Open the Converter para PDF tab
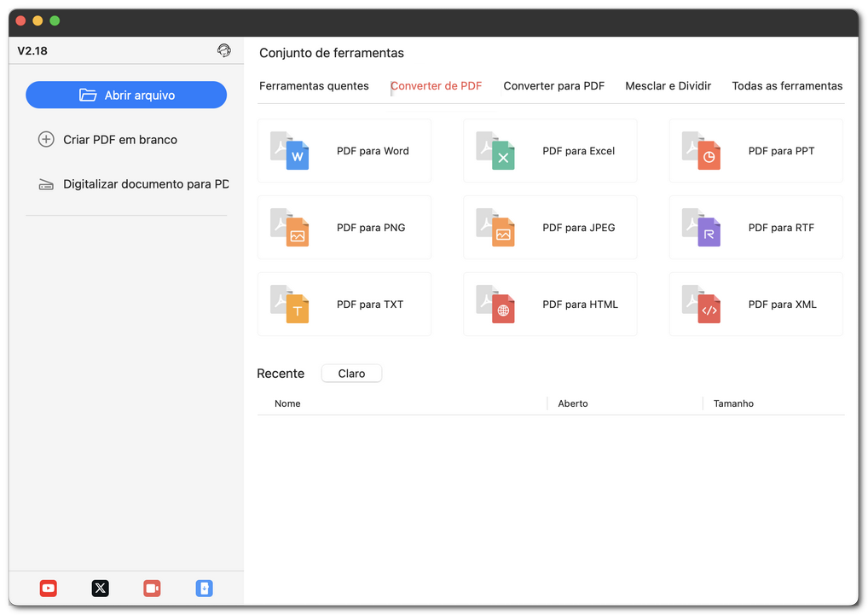 coord(553,86)
